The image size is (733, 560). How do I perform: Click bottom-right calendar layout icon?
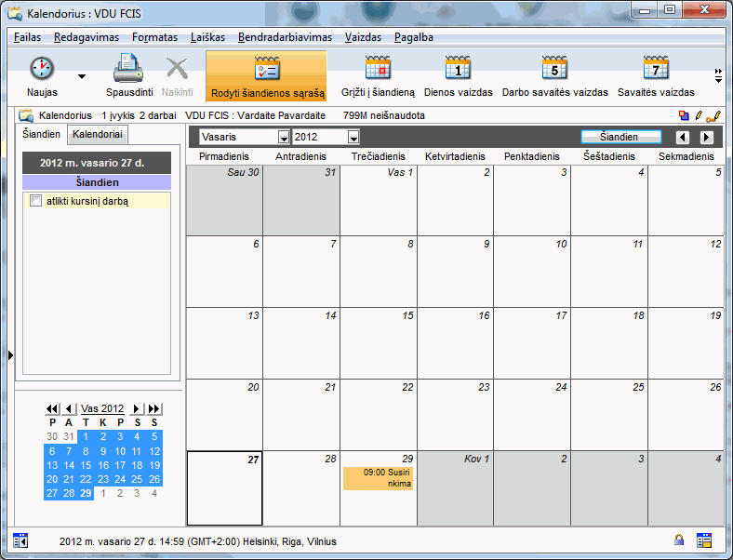coord(704,540)
